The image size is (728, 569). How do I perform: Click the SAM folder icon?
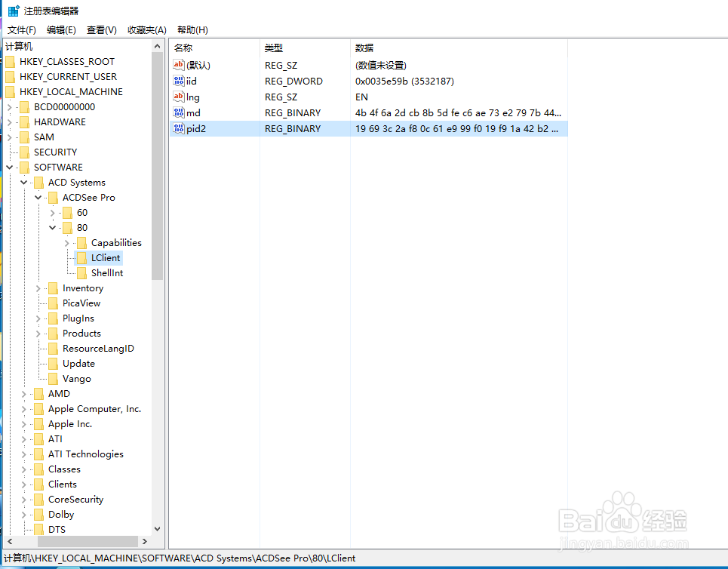pyautogui.click(x=25, y=137)
